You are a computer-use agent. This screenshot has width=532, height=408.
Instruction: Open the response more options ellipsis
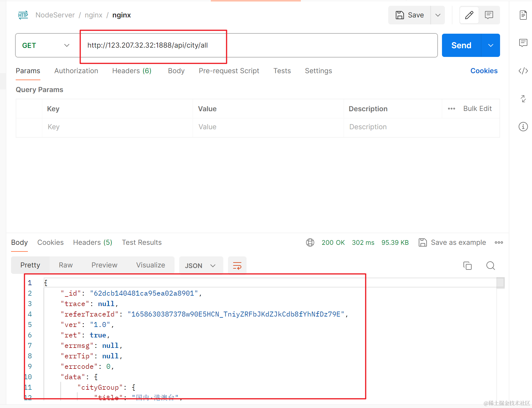click(x=499, y=242)
